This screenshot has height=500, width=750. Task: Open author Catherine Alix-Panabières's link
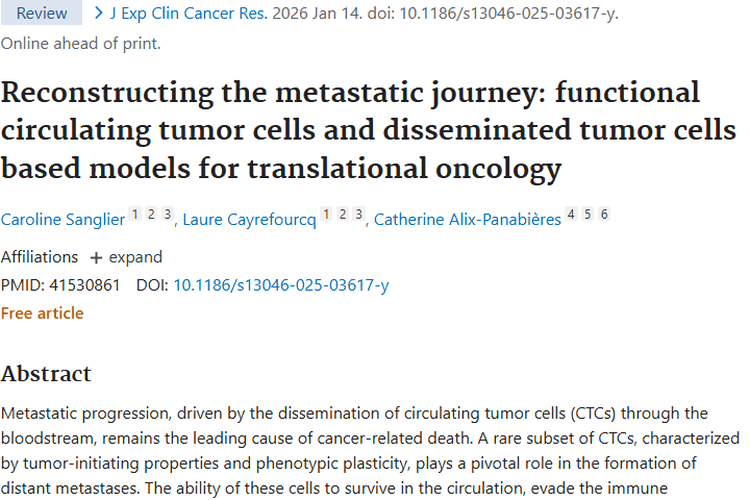[x=467, y=220]
